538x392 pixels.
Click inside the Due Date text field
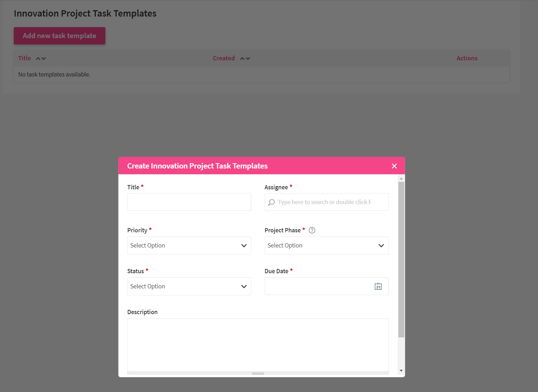pos(317,286)
